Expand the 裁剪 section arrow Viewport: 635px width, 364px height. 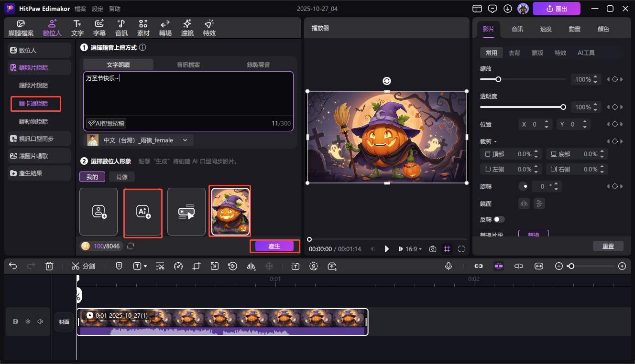coord(495,142)
